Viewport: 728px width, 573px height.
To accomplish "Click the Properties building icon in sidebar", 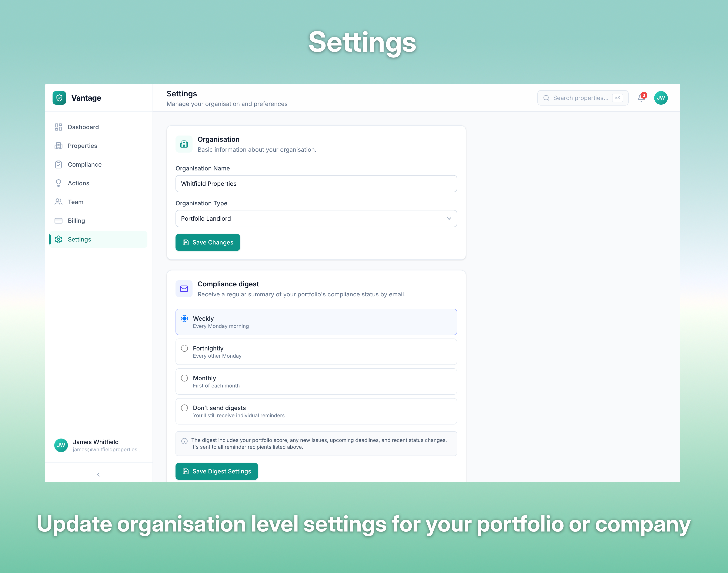I will [x=58, y=146].
